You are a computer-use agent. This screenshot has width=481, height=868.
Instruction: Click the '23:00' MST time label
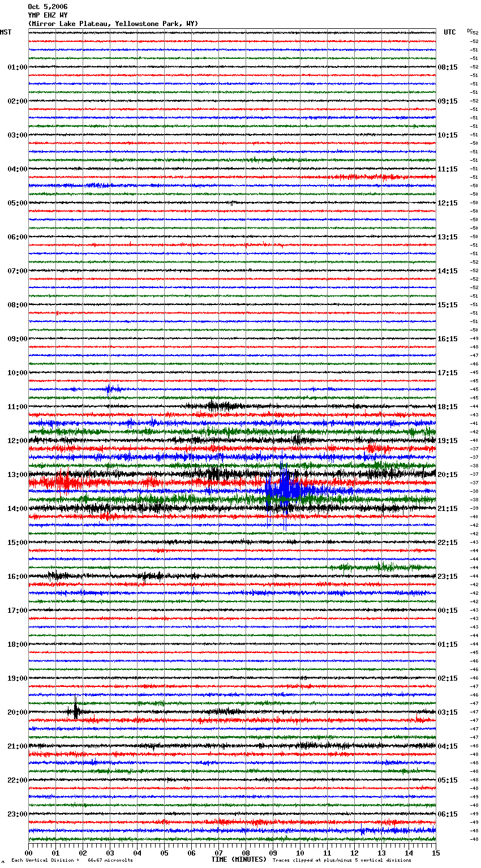[18, 814]
